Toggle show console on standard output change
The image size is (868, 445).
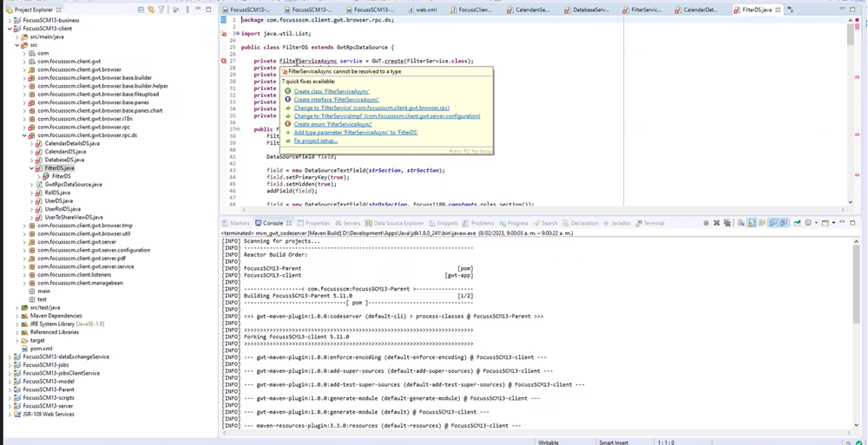click(x=773, y=223)
